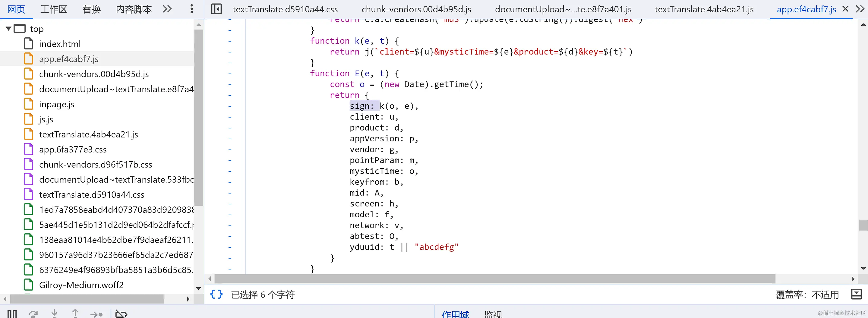The width and height of the screenshot is (868, 318).
Task: Close the app.ef4cabf7.js editor tab
Action: (845, 9)
